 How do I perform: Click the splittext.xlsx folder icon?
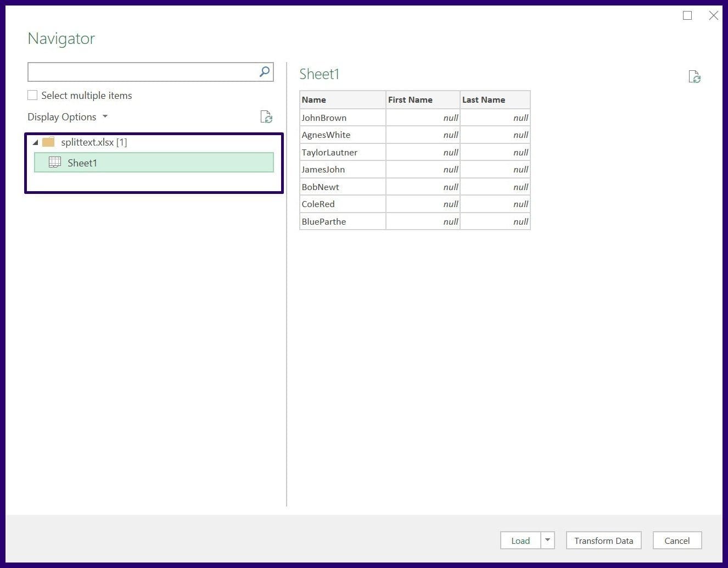[48, 142]
